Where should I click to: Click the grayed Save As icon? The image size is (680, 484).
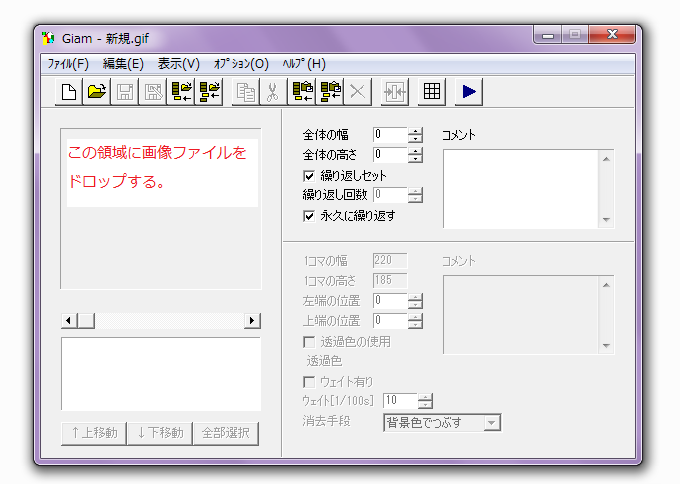153,92
